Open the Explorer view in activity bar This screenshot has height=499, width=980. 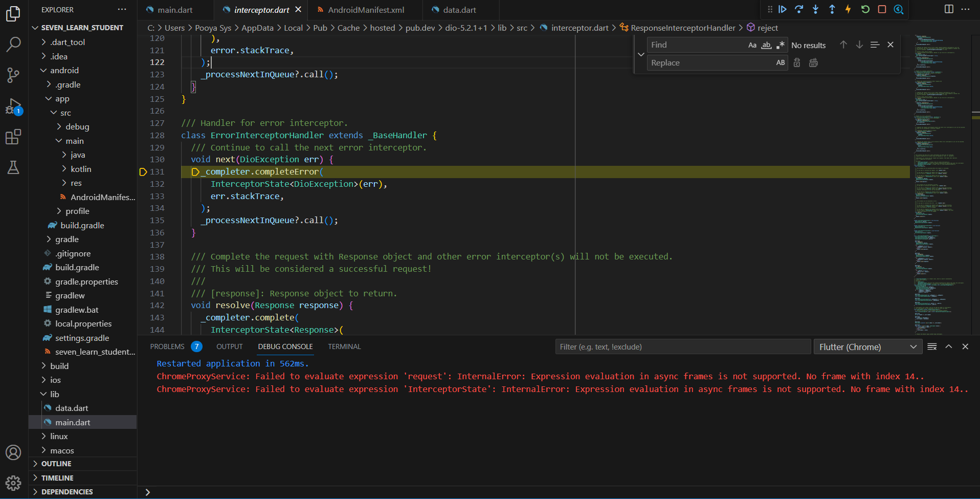pos(13,14)
